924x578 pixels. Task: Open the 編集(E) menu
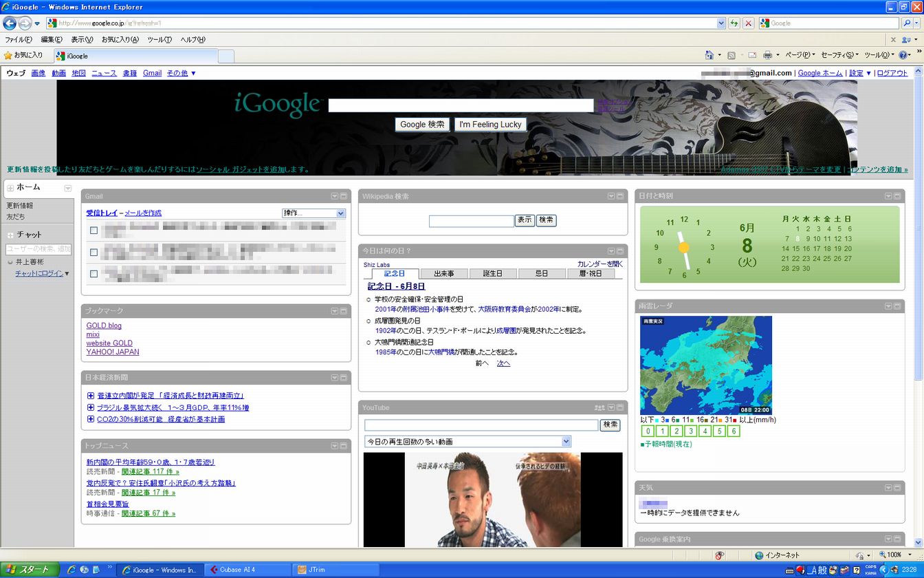point(52,40)
